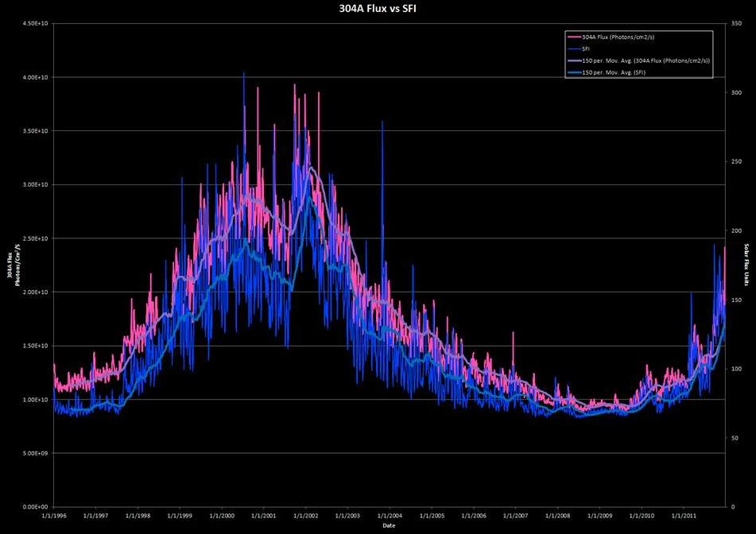Viewport: 756px width, 534px height.
Task: Click the 50 value on right axis
Action: [736, 438]
